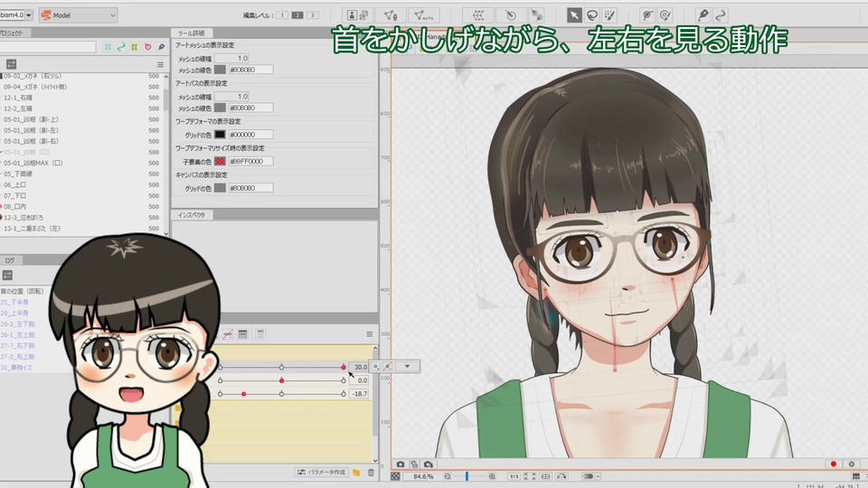
Task: Click the green mesh grid filter icon
Action: (135, 47)
